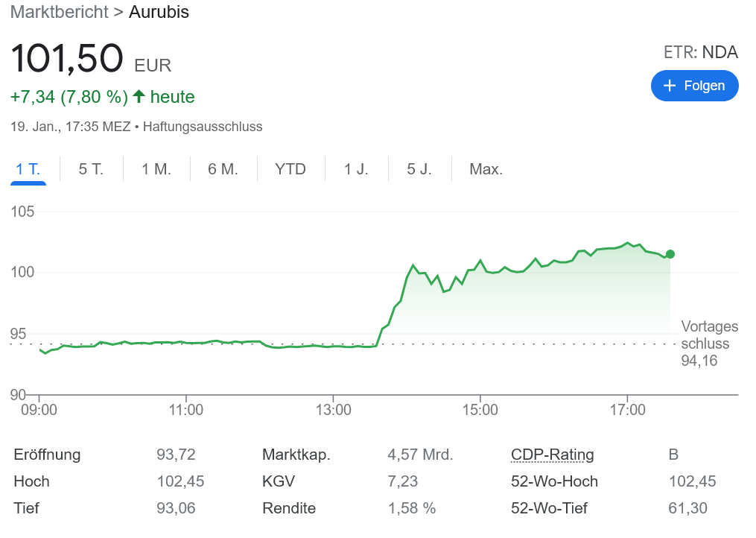Open the Max. time range view
The width and height of the screenshot is (756, 538).
(x=486, y=169)
